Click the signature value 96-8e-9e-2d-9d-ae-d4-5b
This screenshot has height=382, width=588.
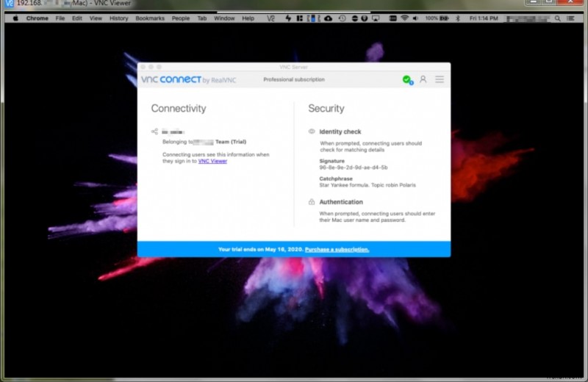point(354,167)
